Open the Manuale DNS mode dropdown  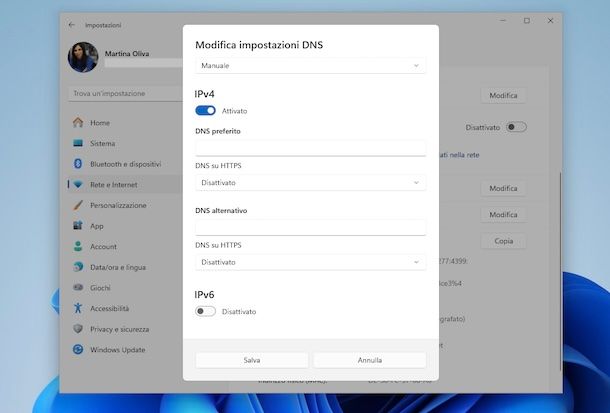click(310, 65)
